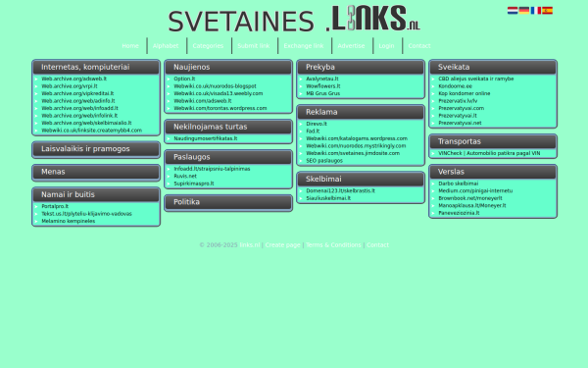
Task: Open Webwiki.com/torontas.wordpress.com link
Action: [220, 109]
